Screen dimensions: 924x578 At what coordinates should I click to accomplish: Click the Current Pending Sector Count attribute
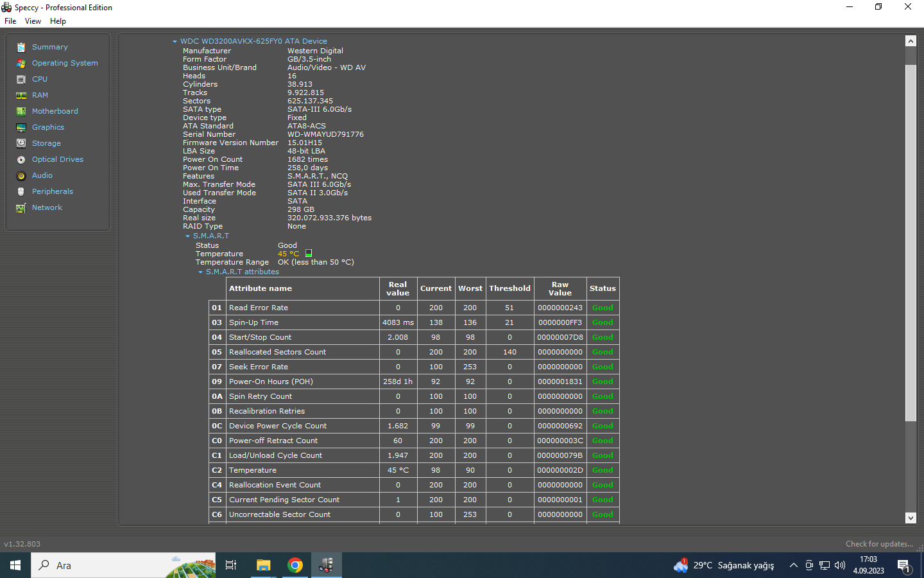click(x=284, y=500)
